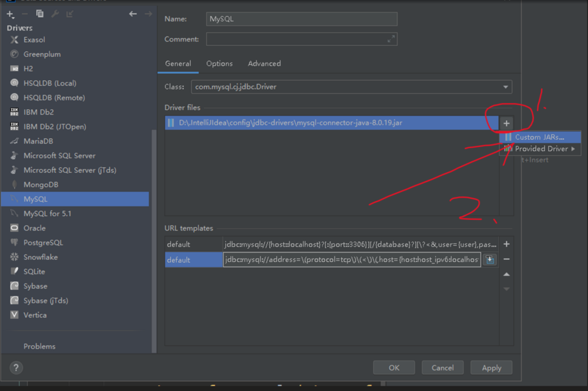Add a new URL template
Image resolution: width=588 pixels, height=391 pixels.
point(506,244)
